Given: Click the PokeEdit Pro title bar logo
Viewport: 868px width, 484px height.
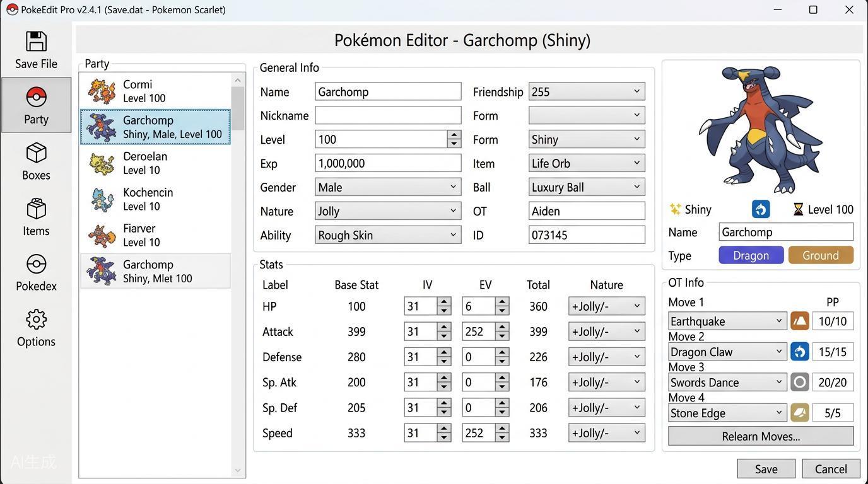Looking at the screenshot, I should tap(12, 9).
